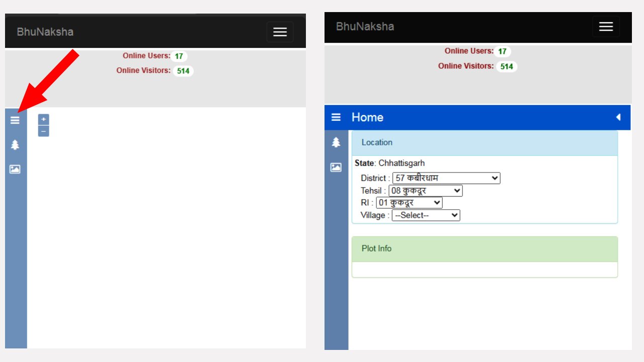The image size is (644, 362).
Task: Click tree icon beside the Location panel
Action: pos(336,142)
